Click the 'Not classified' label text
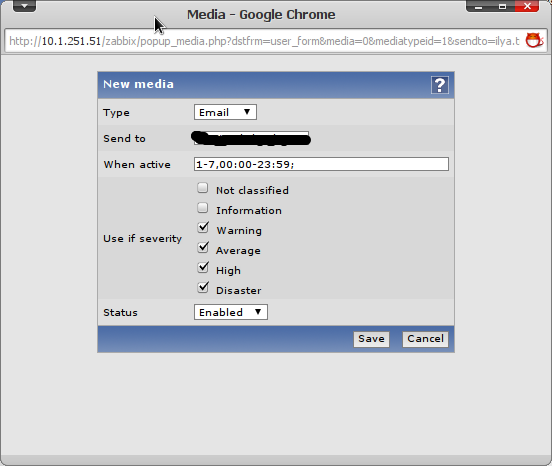Viewport: 552px width, 466px height. click(252, 190)
